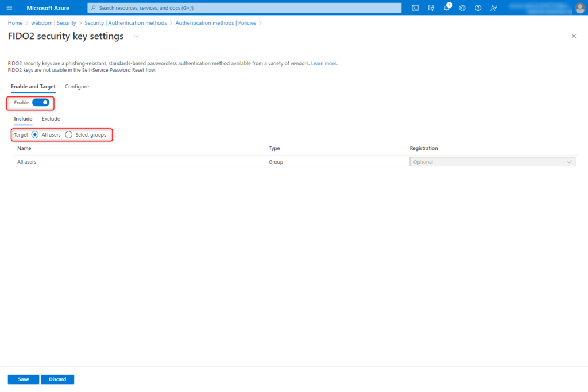Click the Microsoft Azure logo text

[x=48, y=8]
